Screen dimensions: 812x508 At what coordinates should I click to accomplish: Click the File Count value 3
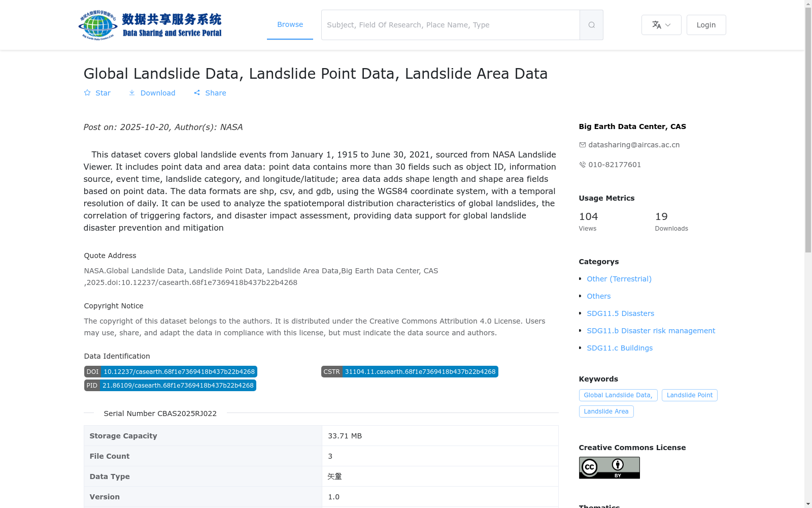(330, 456)
